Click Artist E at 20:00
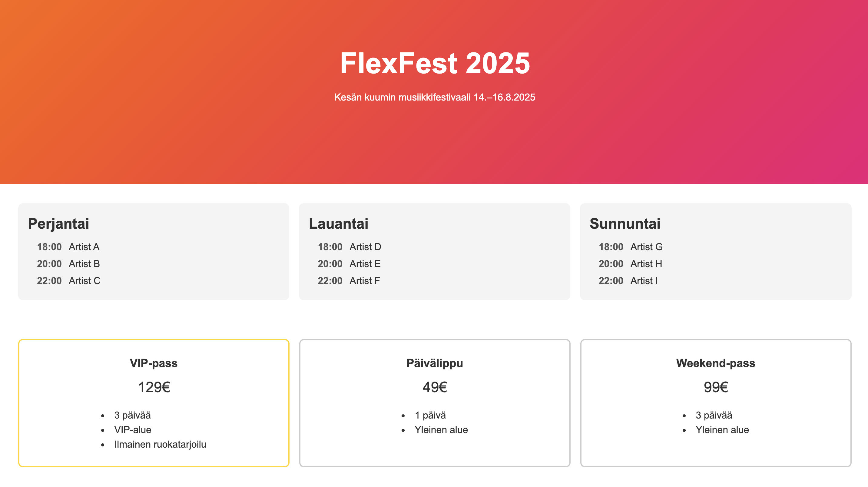 (x=365, y=263)
